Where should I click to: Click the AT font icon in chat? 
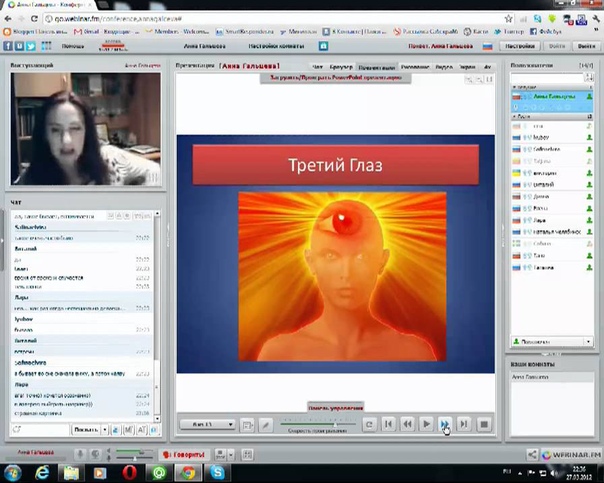pos(142,429)
